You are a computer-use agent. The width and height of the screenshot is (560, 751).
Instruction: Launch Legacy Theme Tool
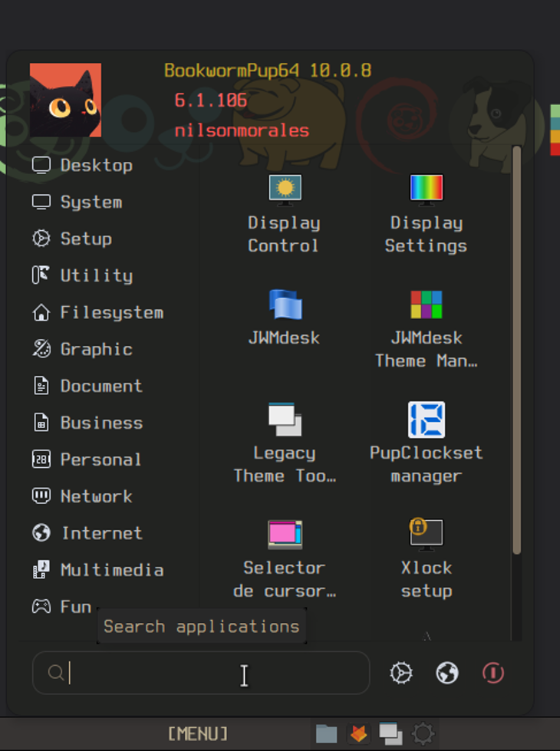[x=284, y=443]
